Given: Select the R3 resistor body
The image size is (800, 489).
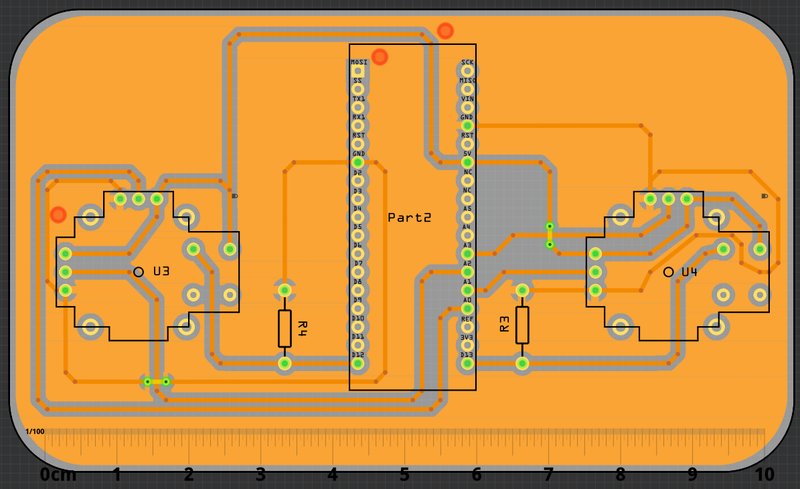Looking at the screenshot, I should pyautogui.click(x=522, y=326).
